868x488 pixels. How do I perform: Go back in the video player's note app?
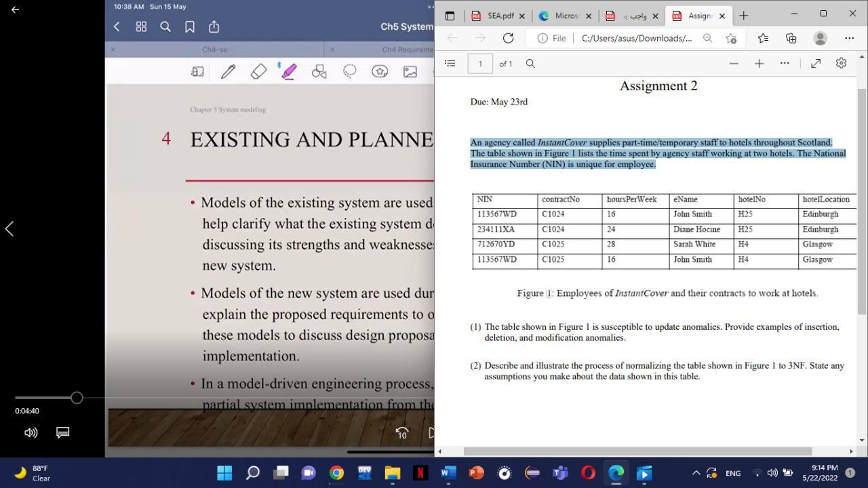(117, 26)
